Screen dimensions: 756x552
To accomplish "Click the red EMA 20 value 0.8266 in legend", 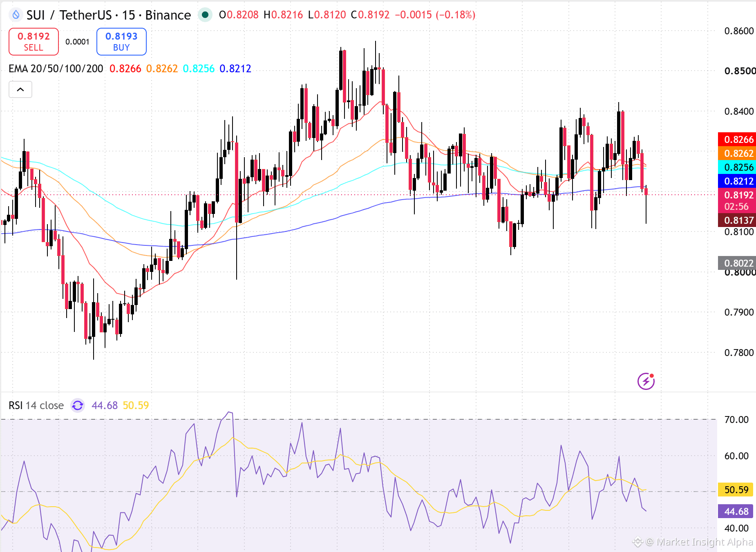I will coord(125,69).
